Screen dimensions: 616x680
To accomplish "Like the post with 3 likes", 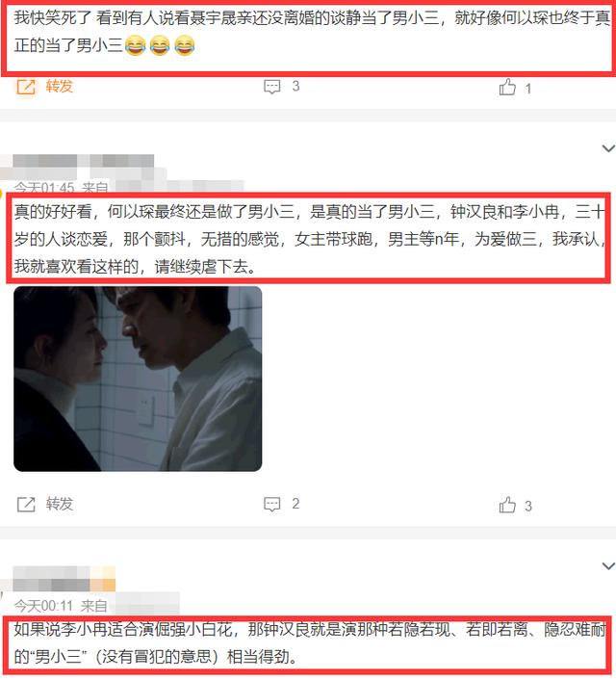I will 507,505.
